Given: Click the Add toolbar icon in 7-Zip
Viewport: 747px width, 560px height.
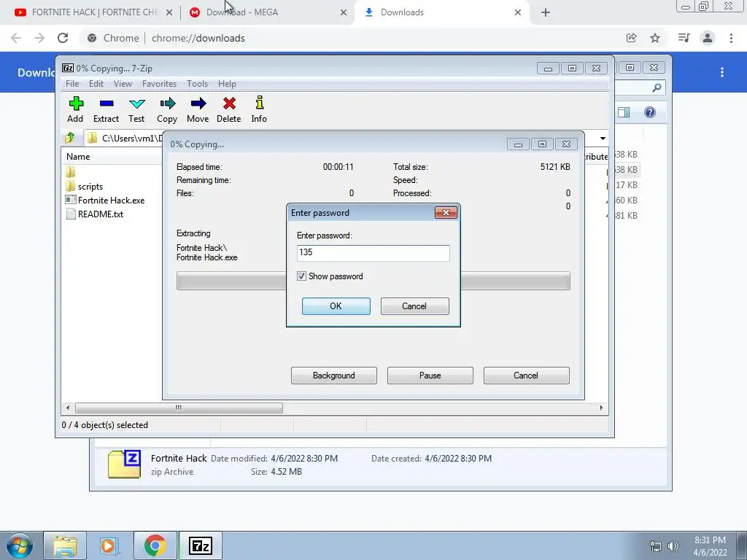Looking at the screenshot, I should click(x=75, y=109).
